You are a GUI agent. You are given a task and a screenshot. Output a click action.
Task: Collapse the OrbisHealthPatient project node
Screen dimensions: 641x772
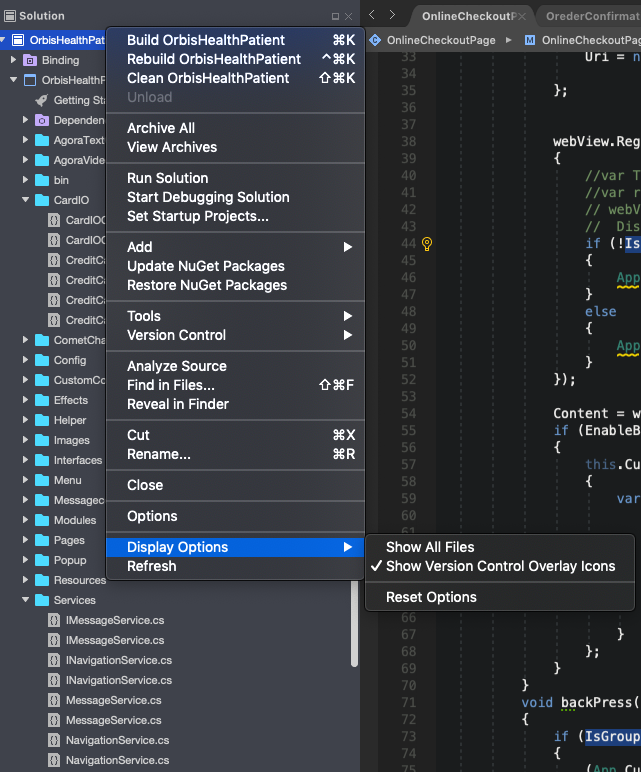coord(13,80)
